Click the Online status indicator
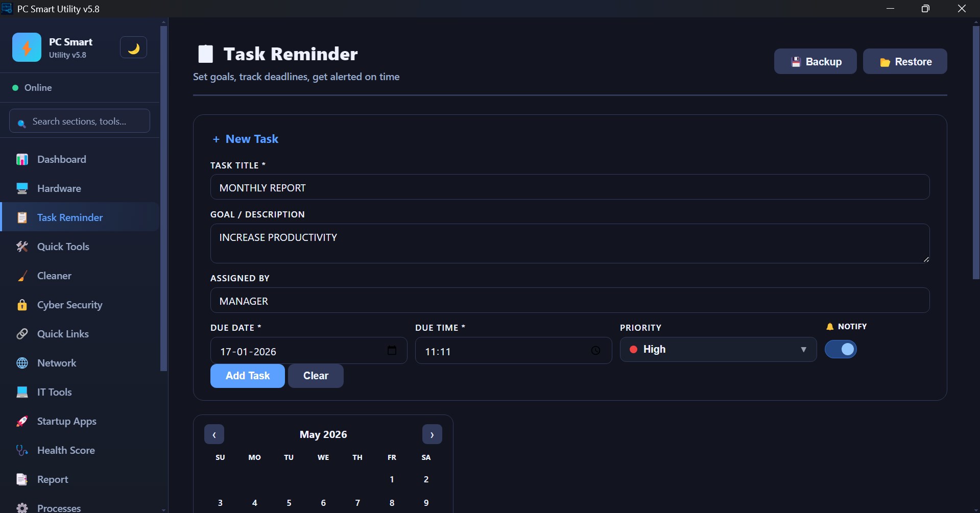980x513 pixels. point(32,88)
